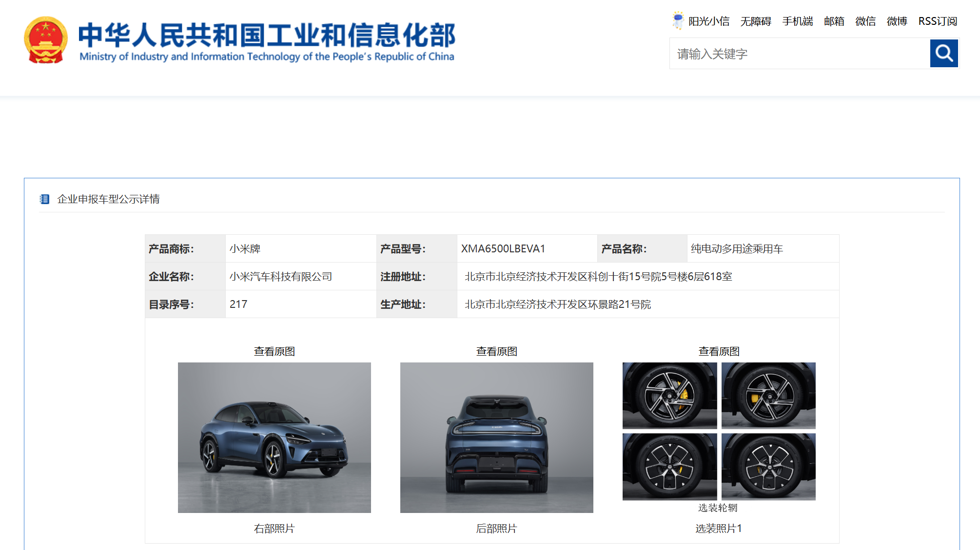Switch to 手机端 mobile version
Viewport: 980px width, 550px height.
click(x=798, y=21)
